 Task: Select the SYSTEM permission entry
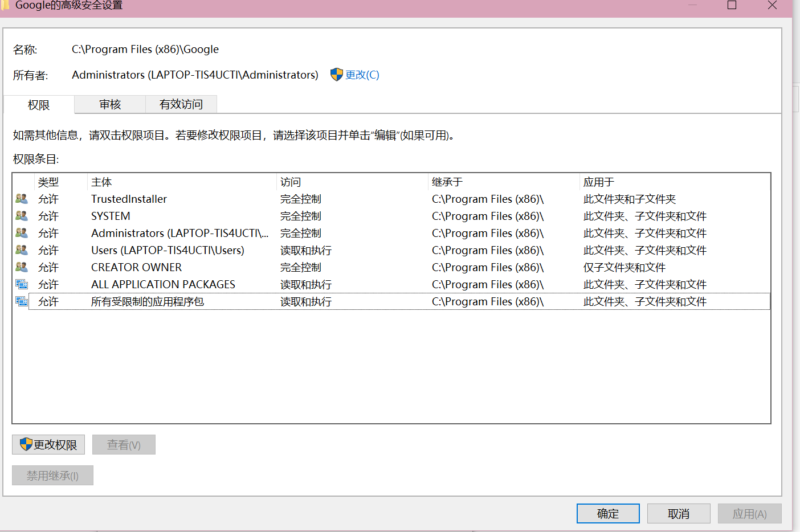[x=391, y=216]
